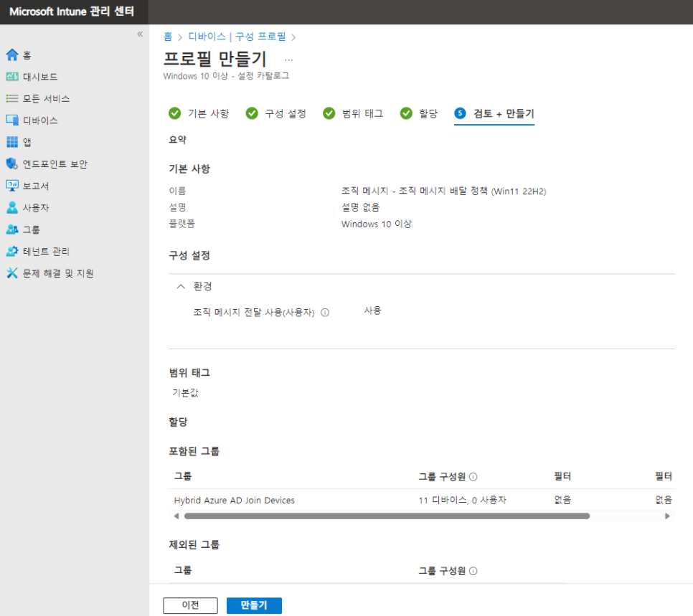Click the 엔드포인트 보안 shield icon
This screenshot has width=693, height=616.
12,164
